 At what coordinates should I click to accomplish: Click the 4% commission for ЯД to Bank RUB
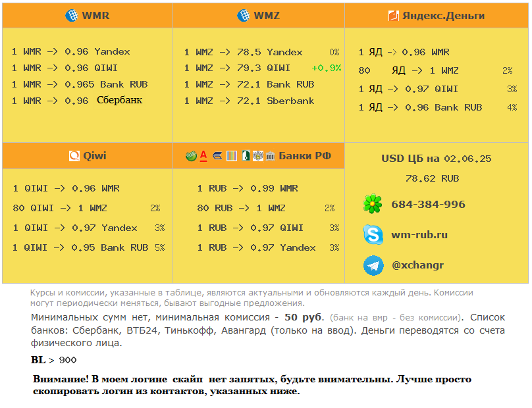(x=512, y=107)
